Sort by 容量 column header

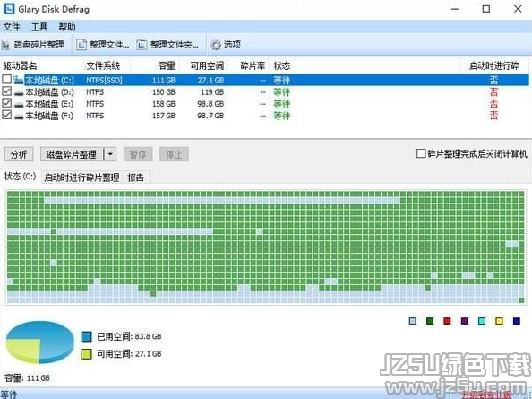coord(155,65)
